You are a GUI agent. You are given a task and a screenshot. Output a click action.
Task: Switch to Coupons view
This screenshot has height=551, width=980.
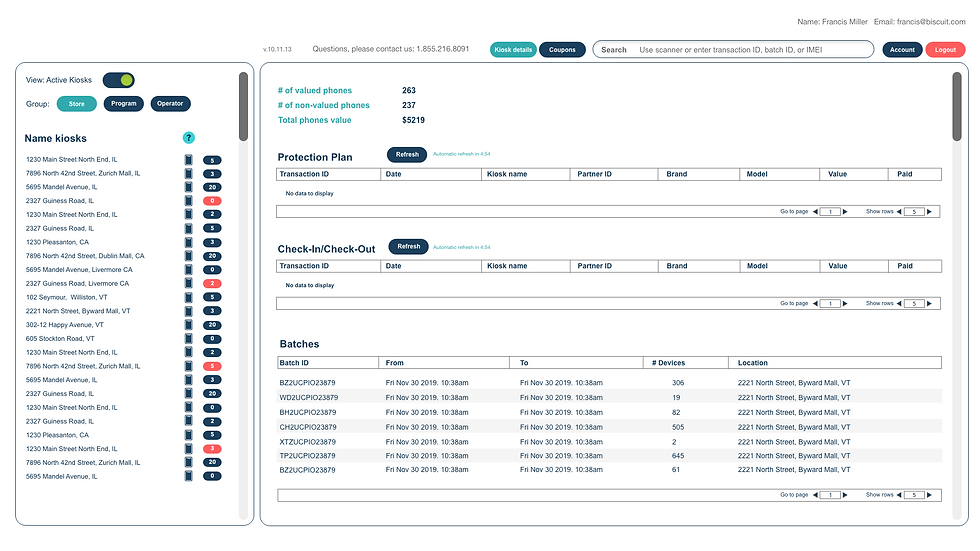coord(562,50)
